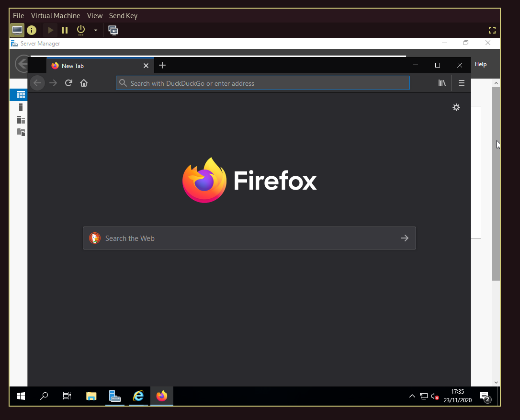
Task: Close the New Tab tab
Action: point(146,66)
